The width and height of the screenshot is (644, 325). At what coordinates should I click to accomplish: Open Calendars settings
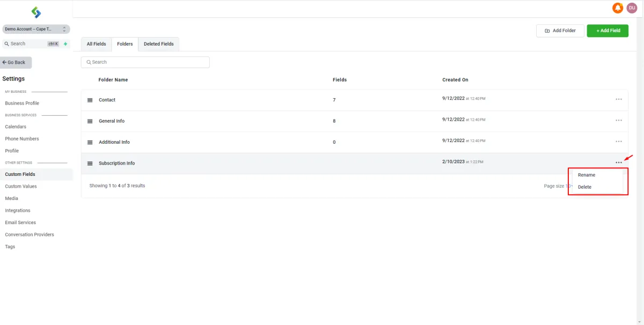[x=16, y=127]
